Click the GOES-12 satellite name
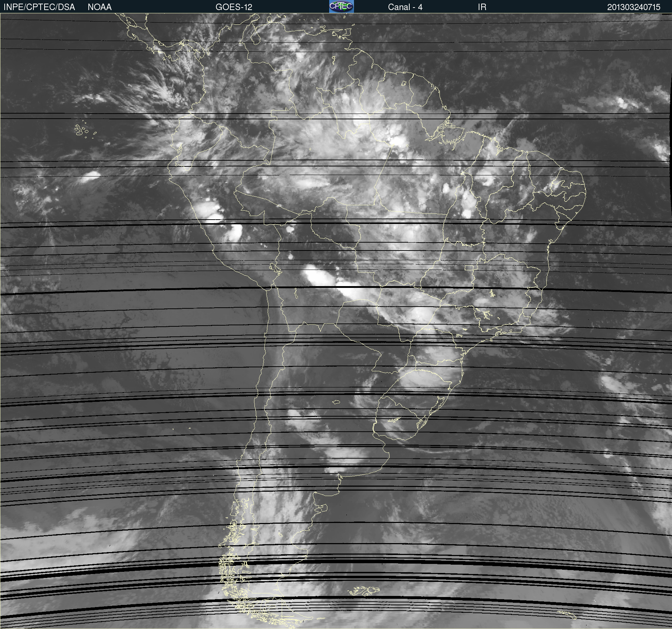This screenshot has width=672, height=629. coord(234,7)
